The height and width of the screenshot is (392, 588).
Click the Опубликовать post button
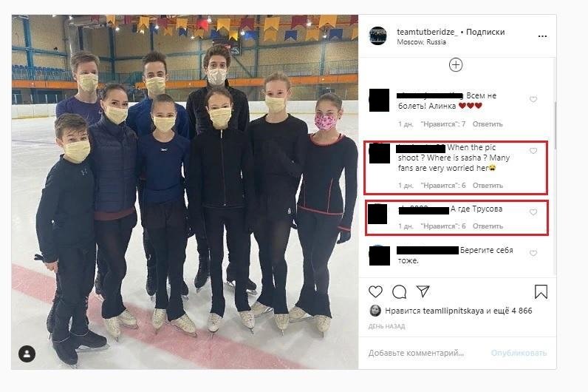[x=519, y=353]
